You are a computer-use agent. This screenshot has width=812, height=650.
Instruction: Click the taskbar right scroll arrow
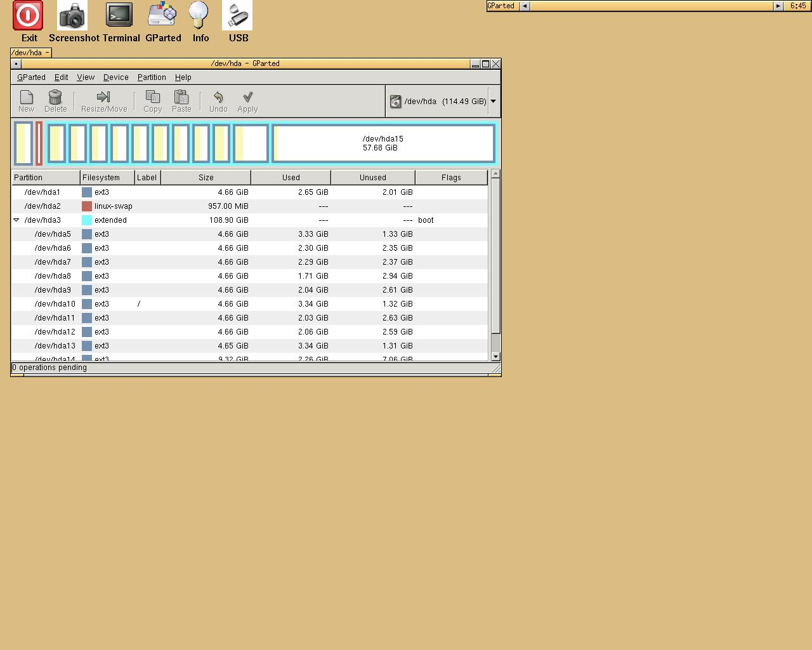click(x=778, y=6)
